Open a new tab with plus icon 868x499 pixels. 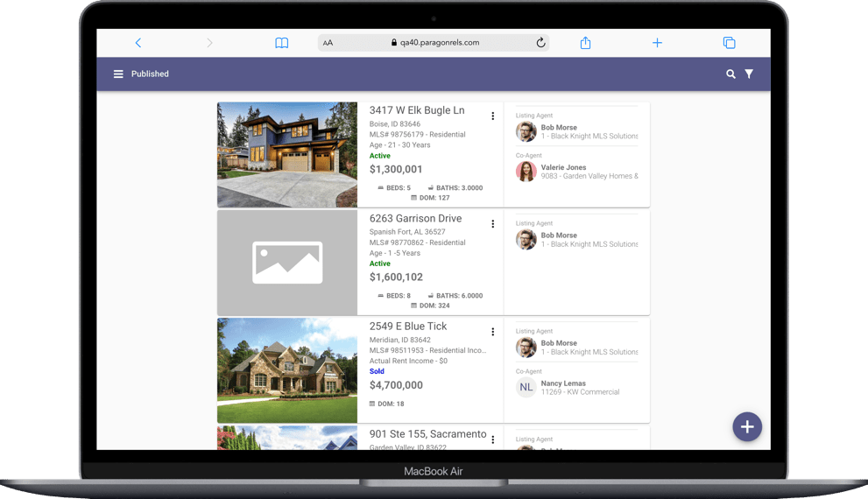point(657,43)
